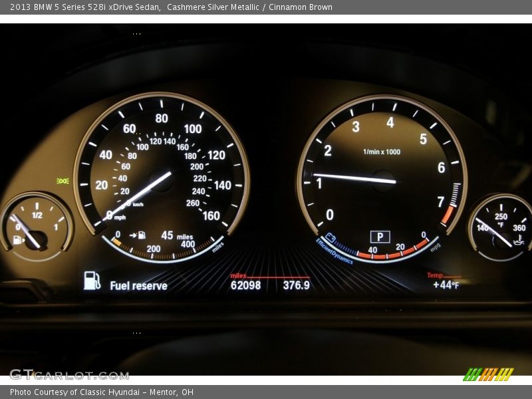
Task: Click the small fuel pump icon on fuel gauge
Action: tap(18, 240)
